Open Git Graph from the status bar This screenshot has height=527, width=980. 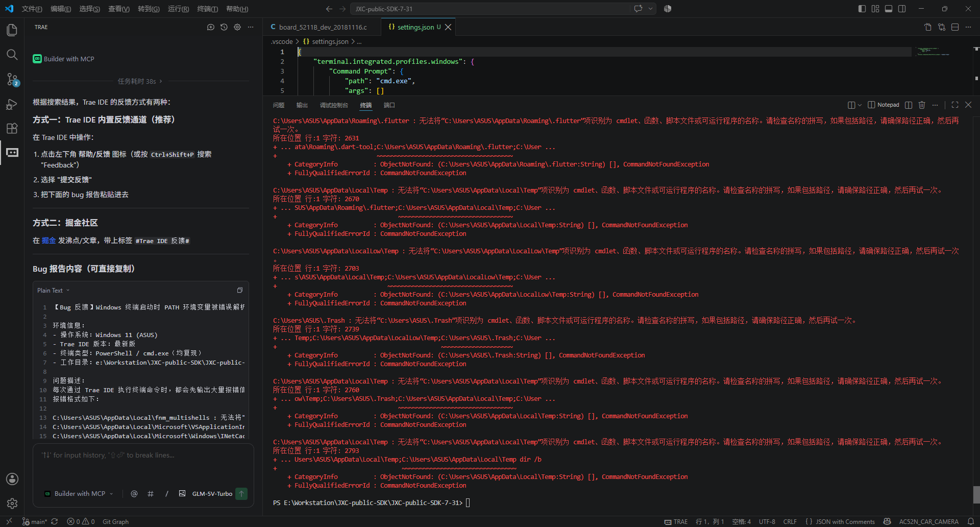pos(115,521)
